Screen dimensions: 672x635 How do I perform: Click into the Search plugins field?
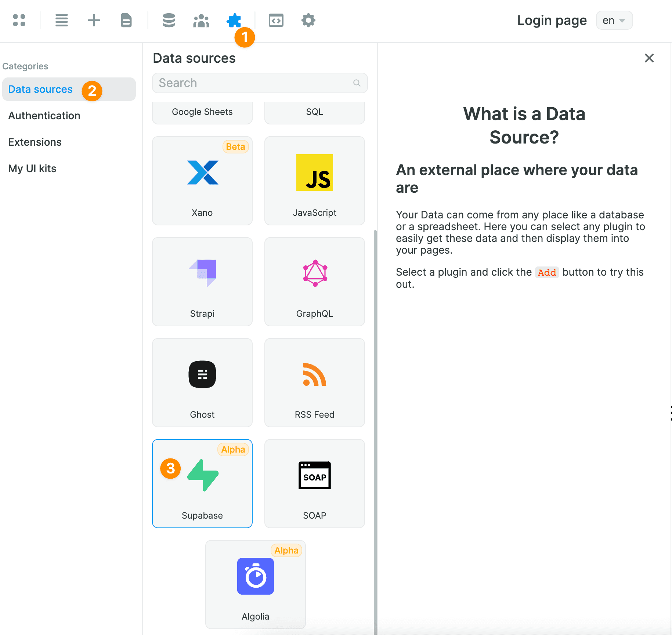[260, 83]
